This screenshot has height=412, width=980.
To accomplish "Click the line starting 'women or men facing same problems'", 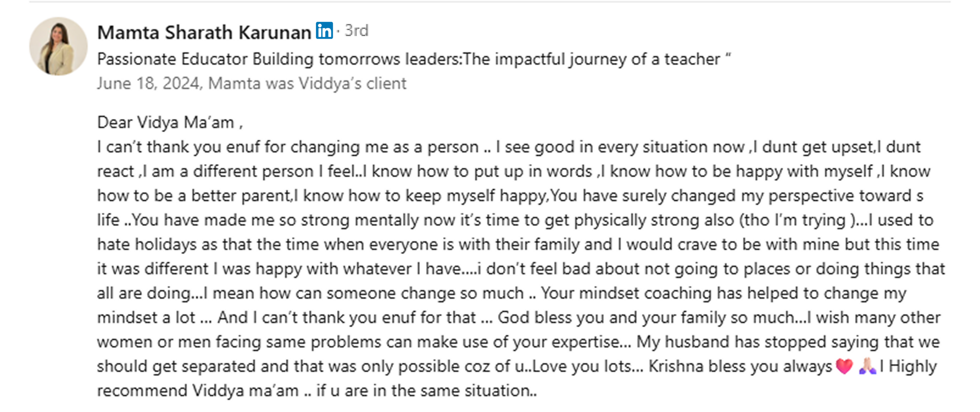I will tap(518, 342).
